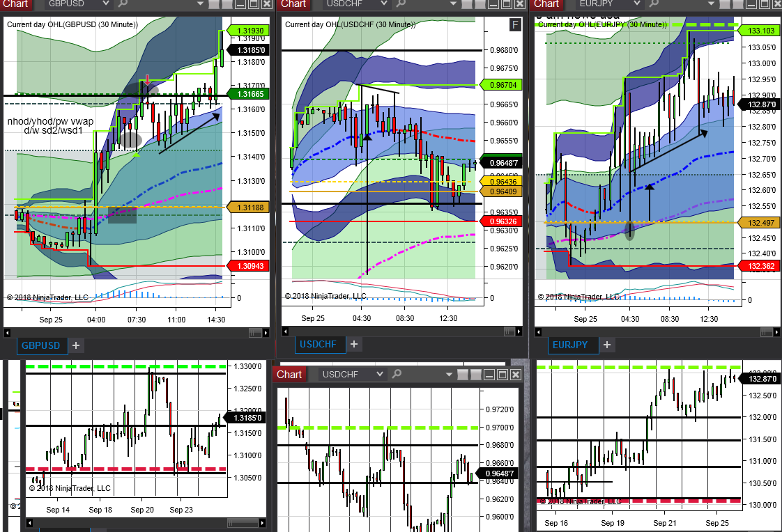
Task: Click the 0.96326 red price marker
Action: 501,221
